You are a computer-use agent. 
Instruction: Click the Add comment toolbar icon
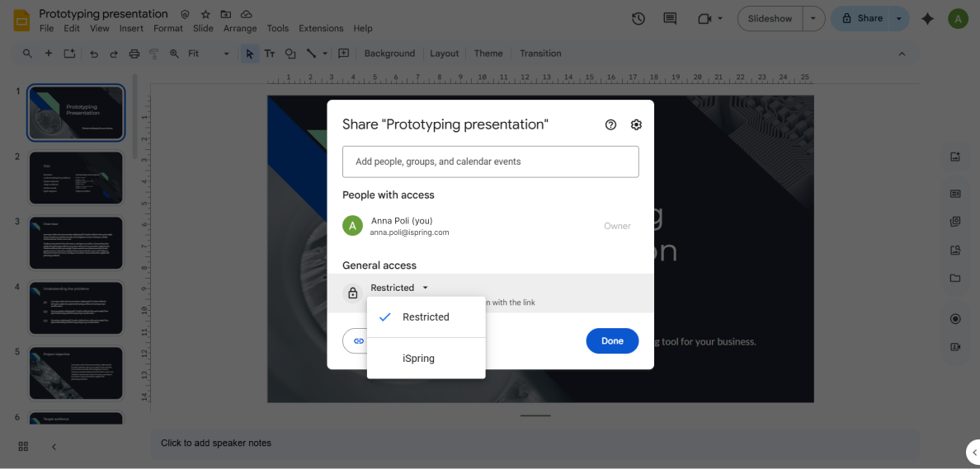point(343,54)
